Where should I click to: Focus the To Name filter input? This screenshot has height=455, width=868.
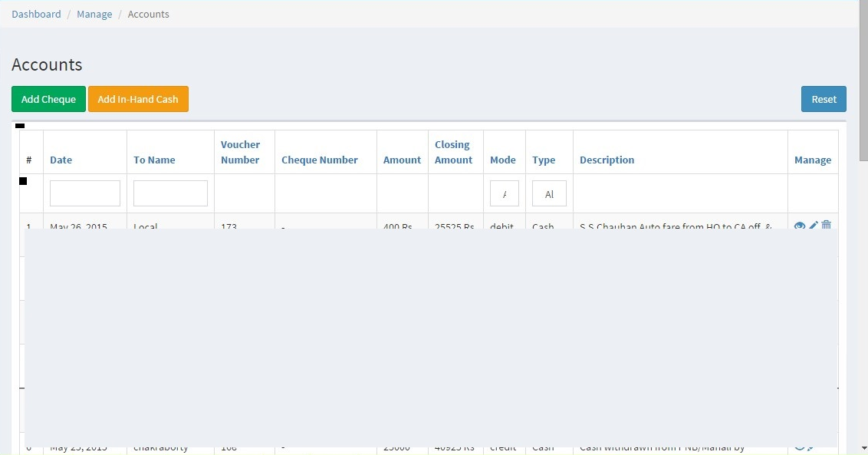[x=170, y=193]
